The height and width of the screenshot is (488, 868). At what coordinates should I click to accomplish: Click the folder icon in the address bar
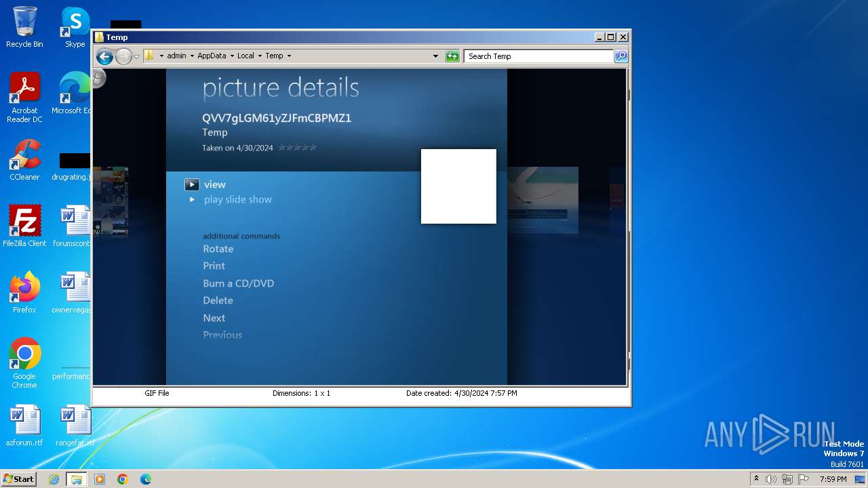[x=149, y=56]
